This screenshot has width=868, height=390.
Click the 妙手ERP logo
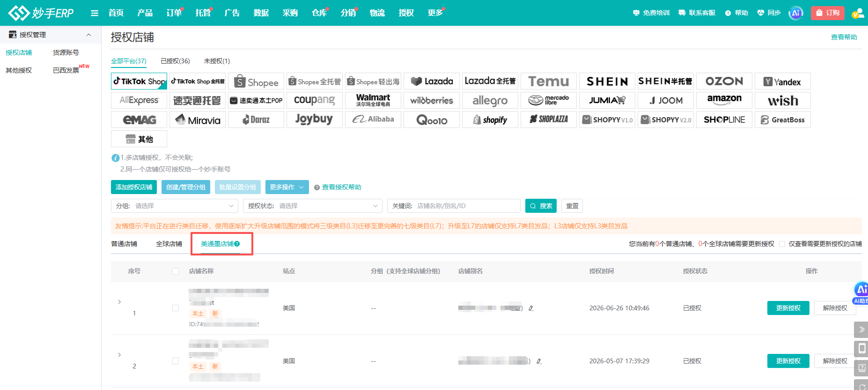click(x=41, y=13)
